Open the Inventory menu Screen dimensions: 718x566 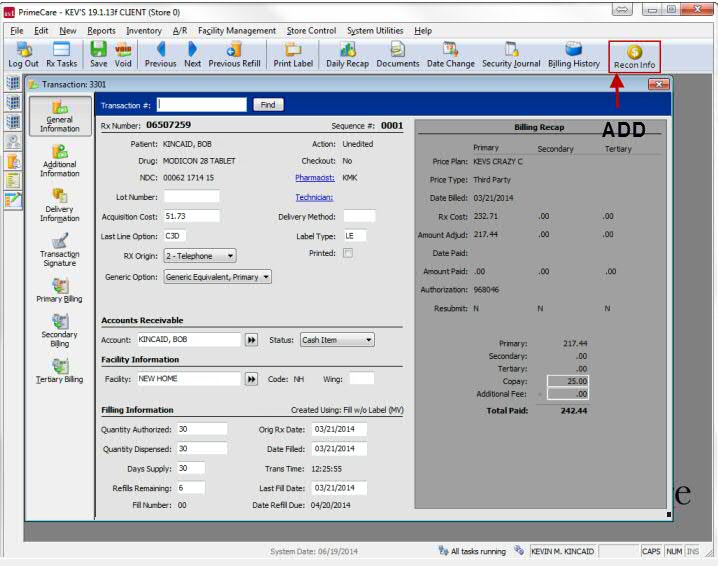pyautogui.click(x=144, y=31)
